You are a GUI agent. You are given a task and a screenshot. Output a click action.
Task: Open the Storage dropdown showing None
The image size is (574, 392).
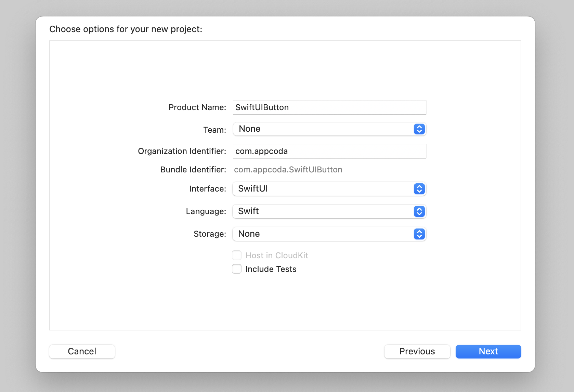click(329, 234)
